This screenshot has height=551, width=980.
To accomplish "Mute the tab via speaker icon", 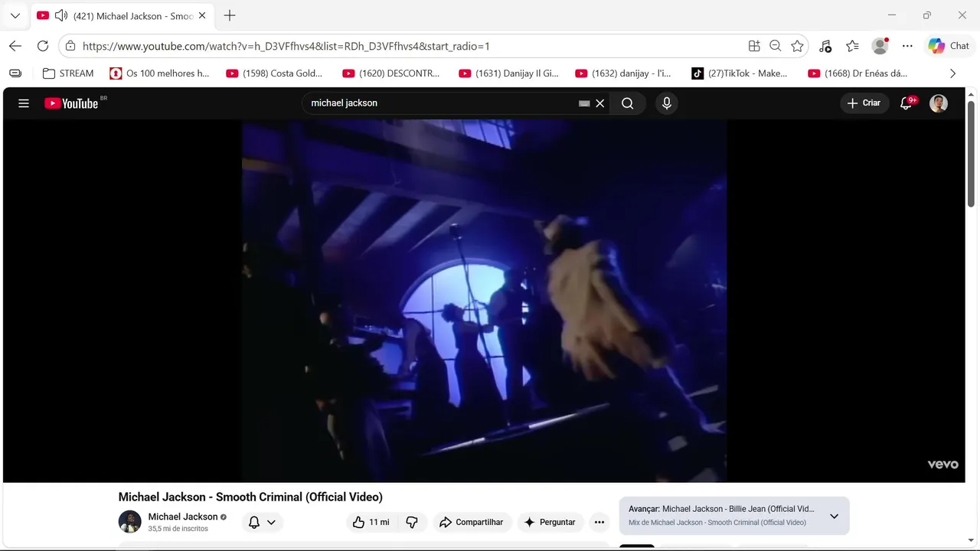I will [x=61, y=15].
